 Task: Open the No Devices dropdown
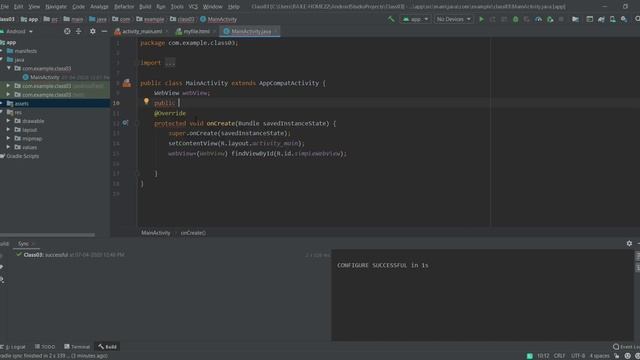click(x=453, y=19)
